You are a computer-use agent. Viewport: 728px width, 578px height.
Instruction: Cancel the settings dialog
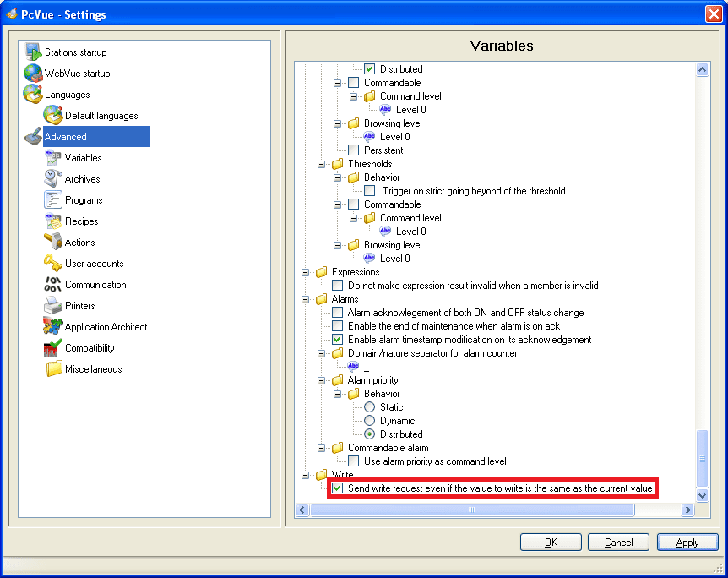click(x=619, y=542)
